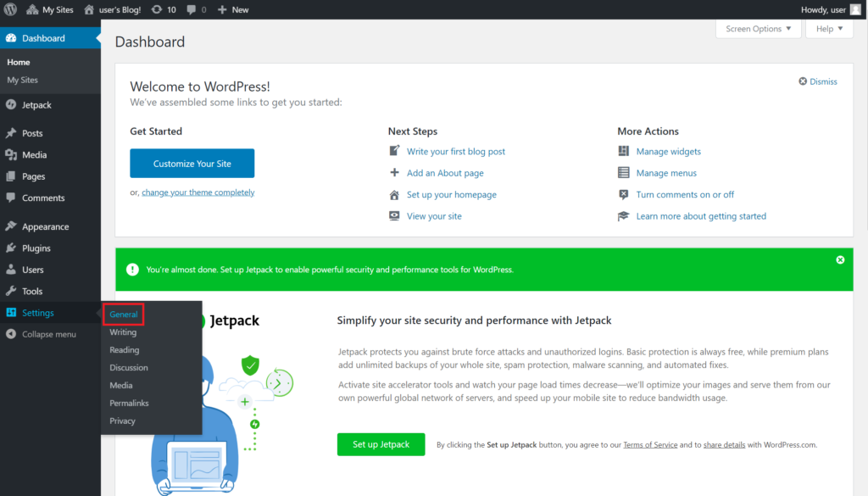Select Reading in Settings flyout
Screen dimensions: 868x496
(x=124, y=350)
